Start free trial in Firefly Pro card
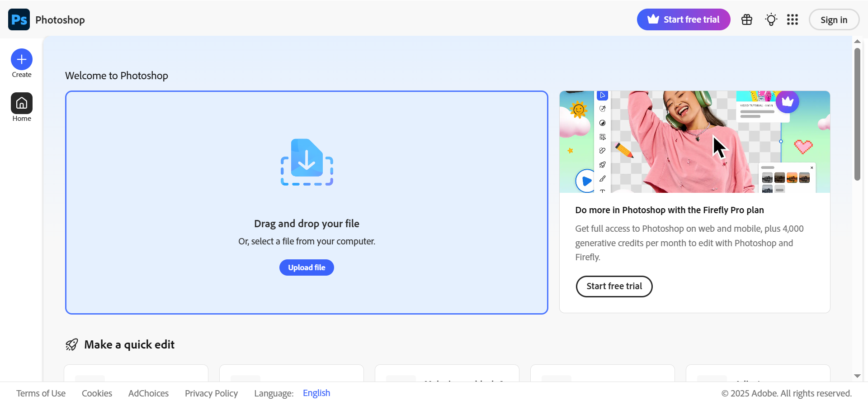The image size is (868, 406). click(x=614, y=287)
